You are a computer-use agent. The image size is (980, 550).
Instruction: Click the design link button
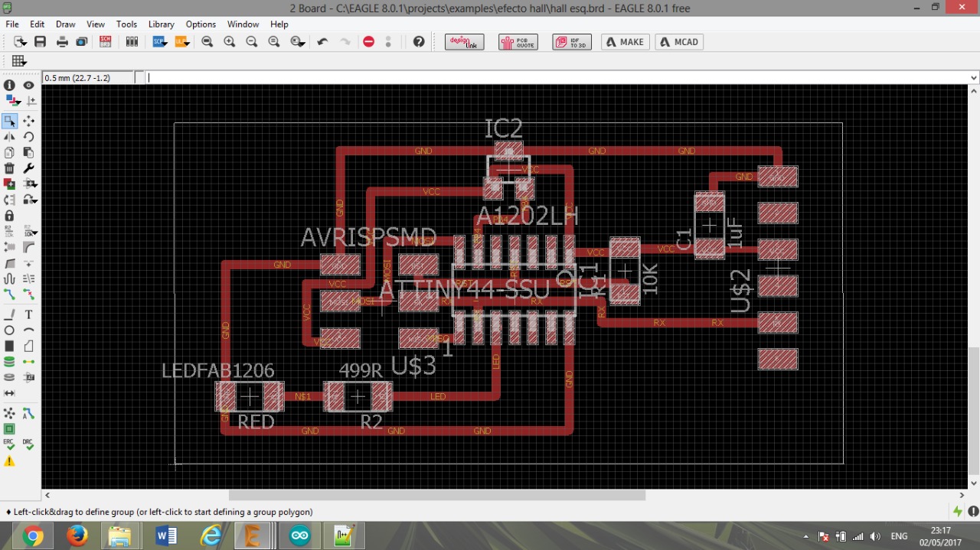tap(464, 42)
